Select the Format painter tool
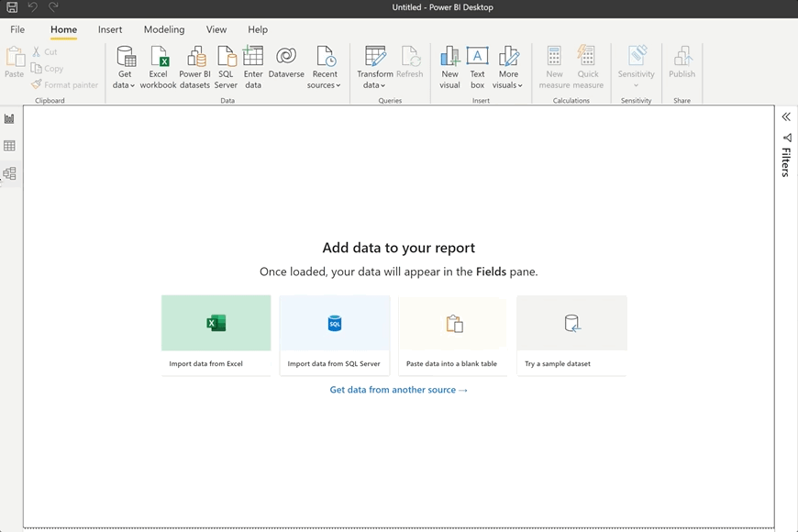Screen dimensions: 798x532 click(x=64, y=85)
